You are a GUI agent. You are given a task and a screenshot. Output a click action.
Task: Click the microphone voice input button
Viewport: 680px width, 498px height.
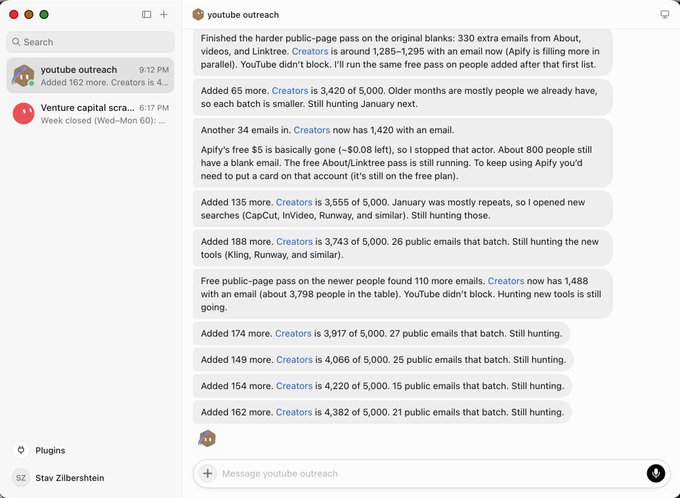click(655, 473)
